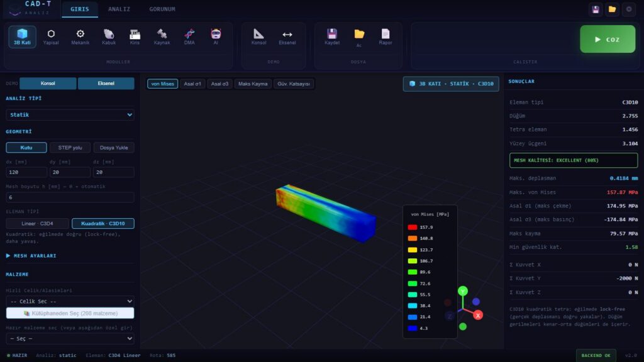Select Kuadratik C3D10 element type
The height and width of the screenshot is (362, 644).
[x=103, y=223]
